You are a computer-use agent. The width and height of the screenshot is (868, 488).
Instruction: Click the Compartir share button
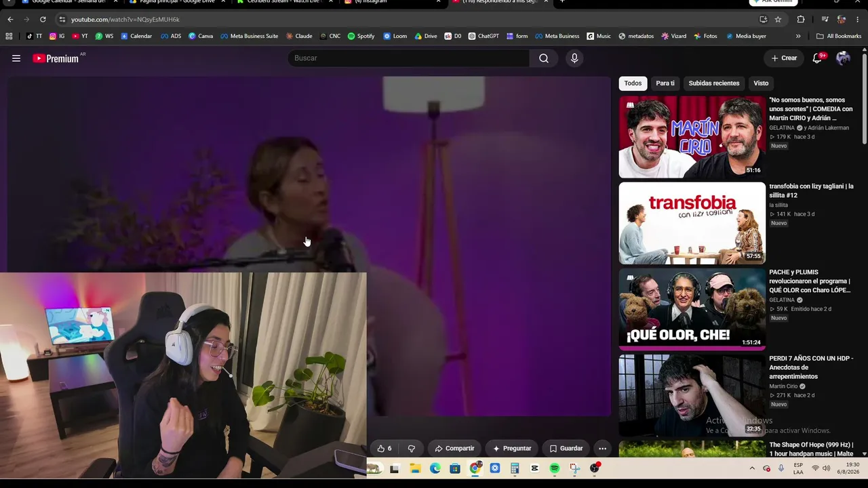[454, 449]
